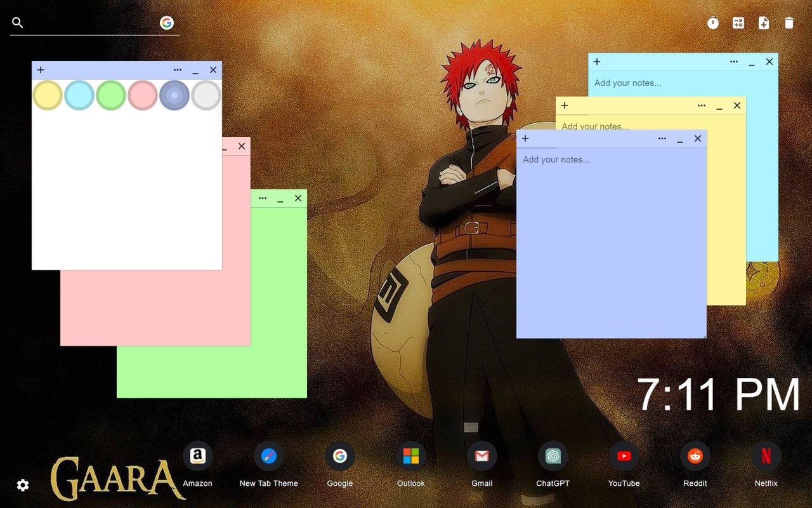Close the pink sticky note

click(x=242, y=146)
